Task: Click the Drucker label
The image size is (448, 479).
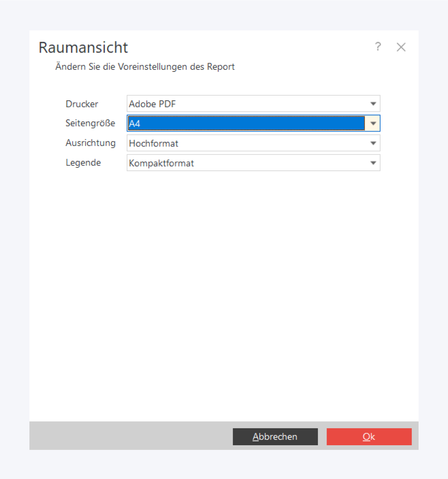Action: coord(82,104)
